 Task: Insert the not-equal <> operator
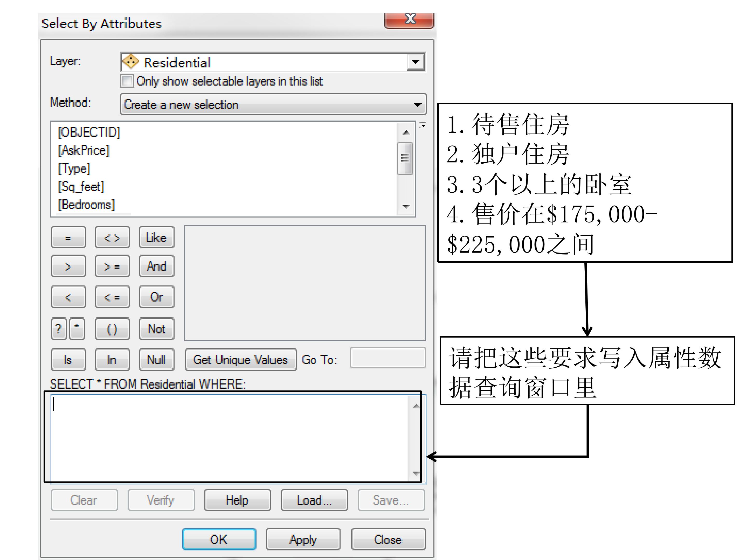coord(112,237)
